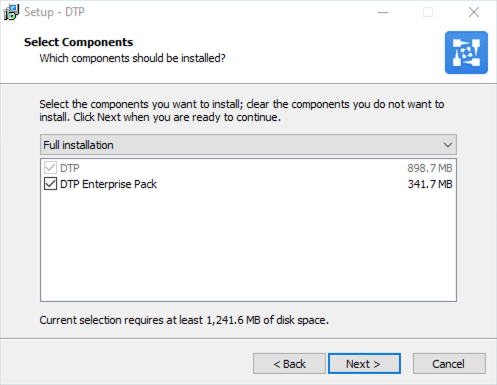This screenshot has height=385, width=497.
Task: Click the setup installer icon in title bar
Action: pyautogui.click(x=11, y=12)
